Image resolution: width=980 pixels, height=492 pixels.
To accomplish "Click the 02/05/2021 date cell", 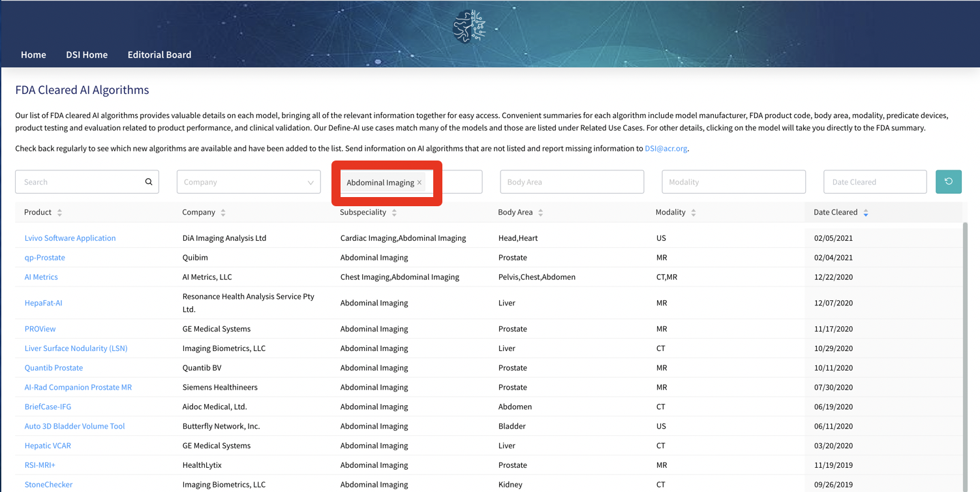I will [833, 238].
